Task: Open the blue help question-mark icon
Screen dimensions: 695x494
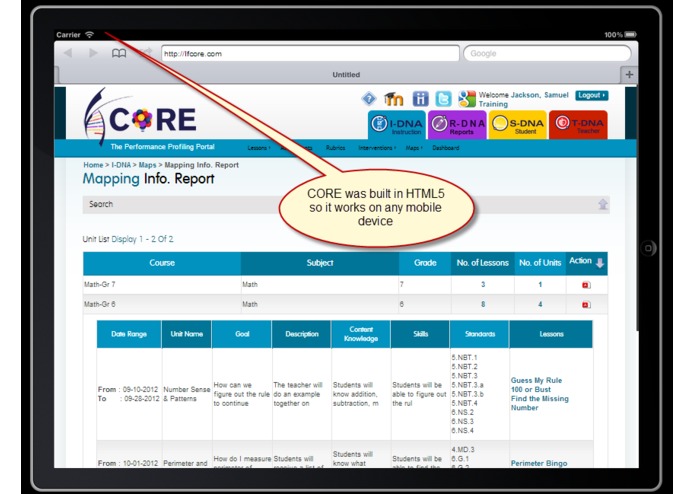Action: (x=369, y=98)
